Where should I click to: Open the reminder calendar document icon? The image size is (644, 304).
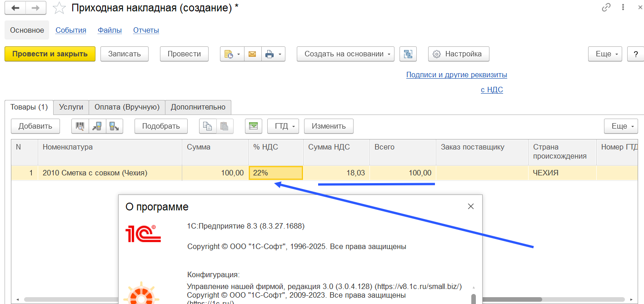229,54
